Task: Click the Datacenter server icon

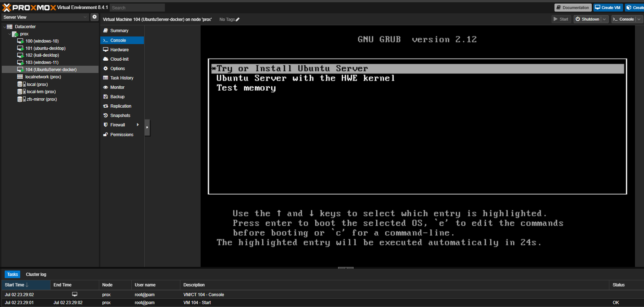Action: point(10,27)
